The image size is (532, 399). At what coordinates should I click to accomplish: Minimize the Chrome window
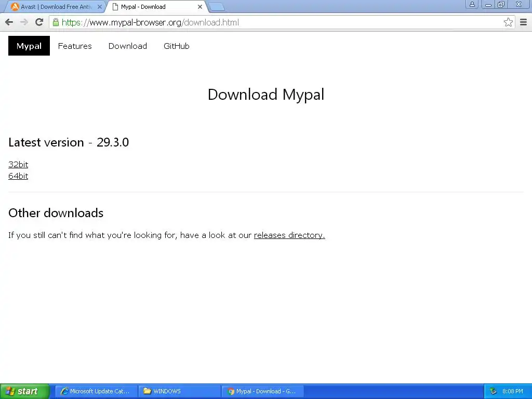pos(488,4)
